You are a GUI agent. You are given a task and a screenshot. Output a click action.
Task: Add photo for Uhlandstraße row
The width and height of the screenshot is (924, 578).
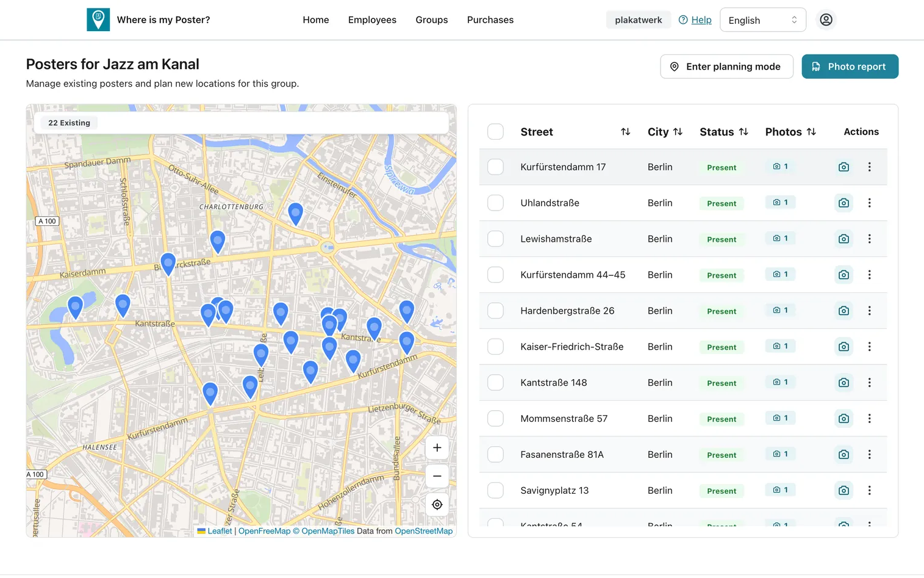[843, 203]
